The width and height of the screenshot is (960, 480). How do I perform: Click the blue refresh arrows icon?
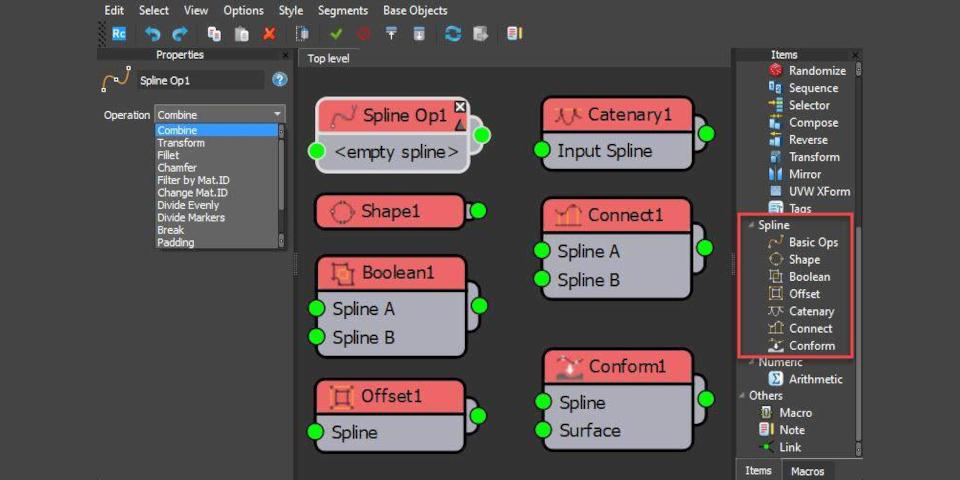(452, 34)
